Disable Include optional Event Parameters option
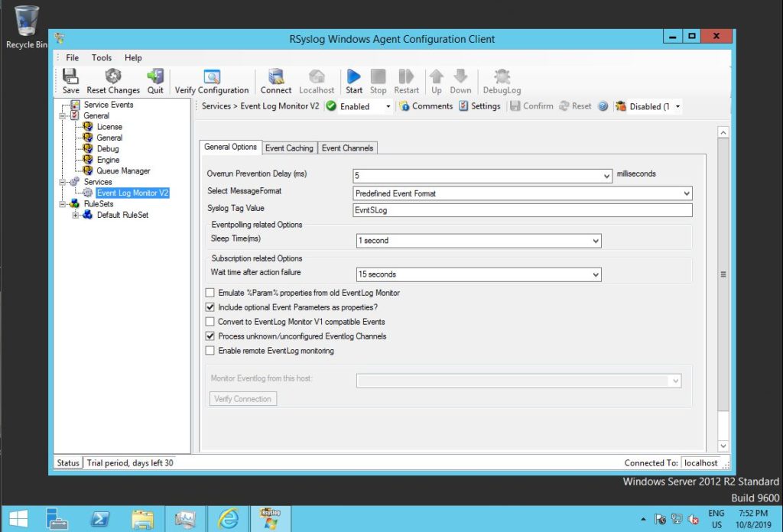The width and height of the screenshot is (783, 532). tap(209, 307)
